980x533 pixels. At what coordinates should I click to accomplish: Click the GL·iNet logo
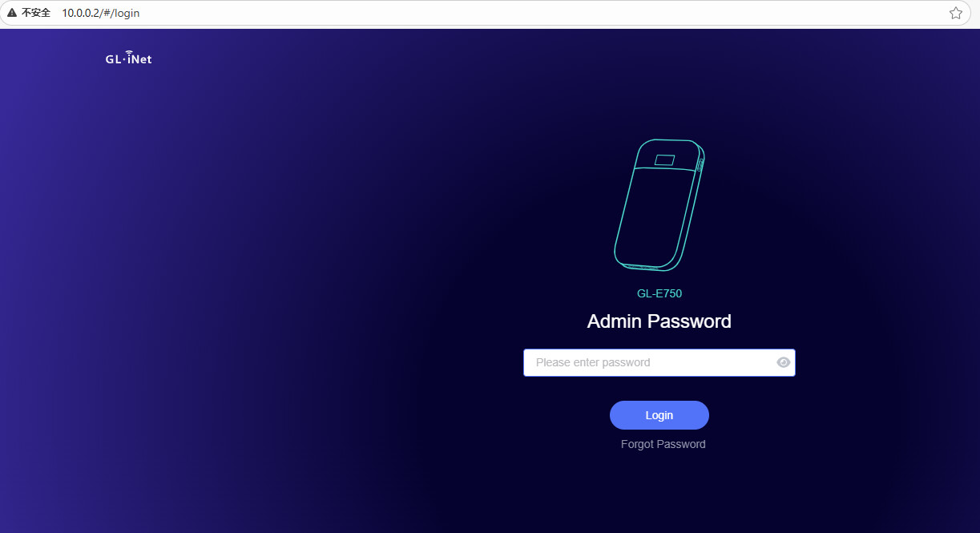click(128, 58)
